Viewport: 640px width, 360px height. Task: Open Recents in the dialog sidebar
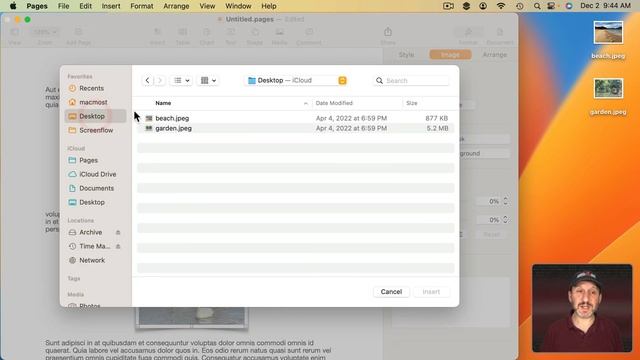tap(92, 88)
